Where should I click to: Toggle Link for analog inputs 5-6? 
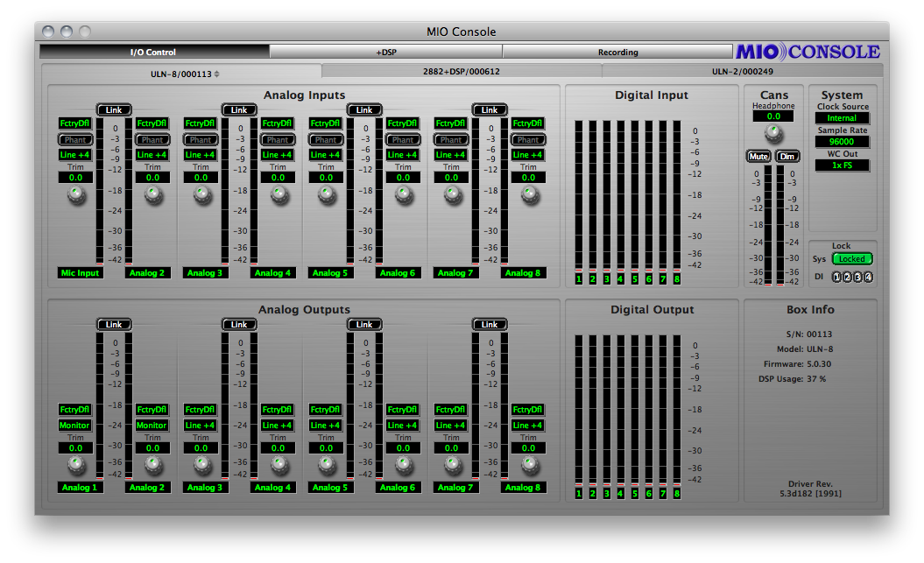[364, 110]
